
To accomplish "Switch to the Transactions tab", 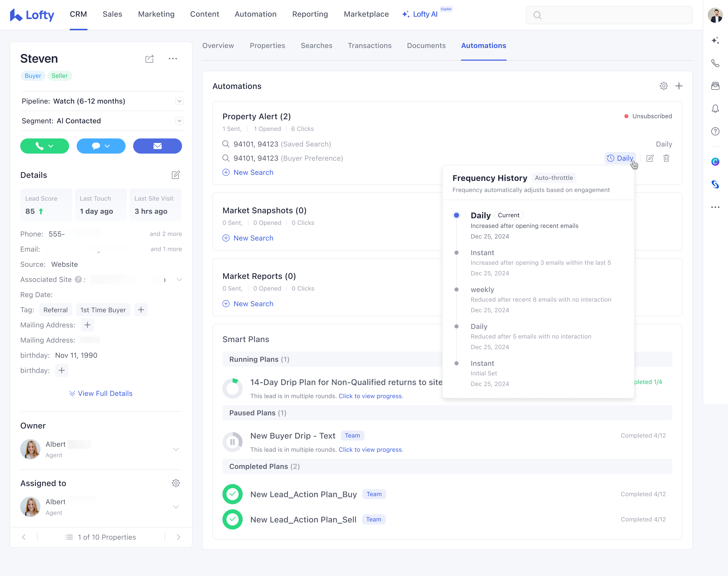I will (x=369, y=45).
